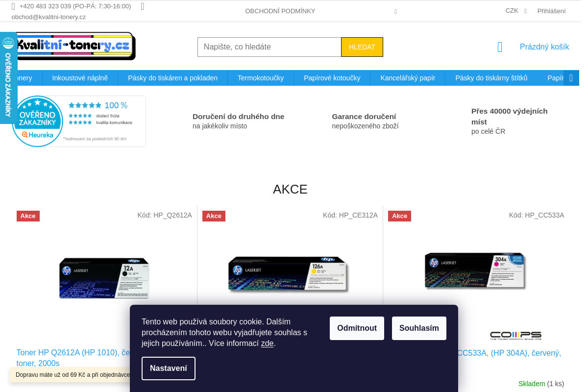The width and height of the screenshot is (588, 392).
Task: Open Pásky do tiskáren a pokladen category
Action: pyautogui.click(x=172, y=78)
